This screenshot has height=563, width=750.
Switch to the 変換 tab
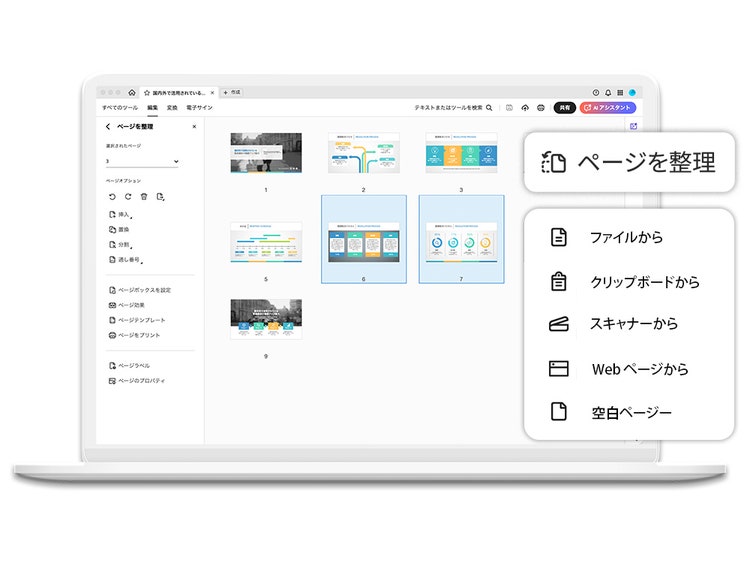172,108
